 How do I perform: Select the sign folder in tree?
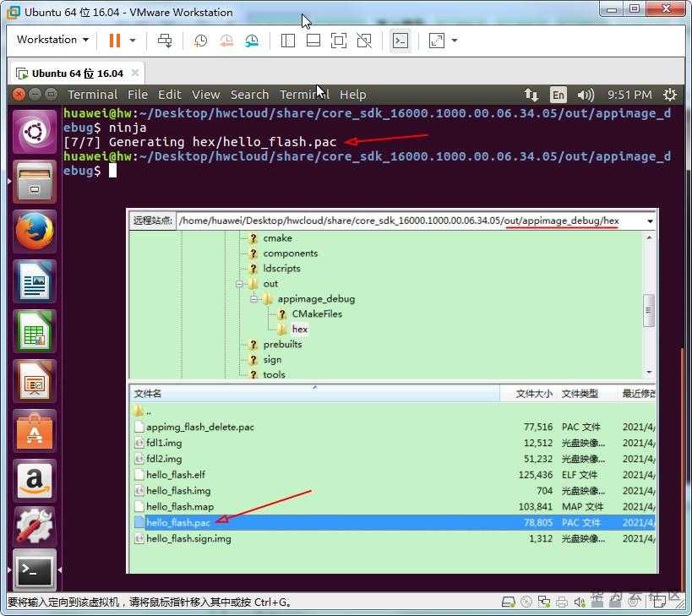tap(272, 360)
